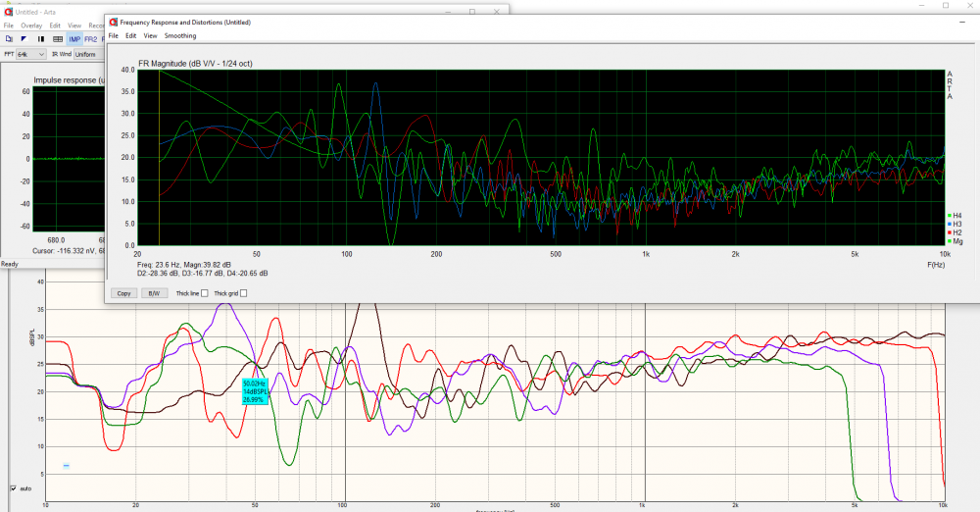Click the new file icon in Arta toolbar
The image size is (980, 512).
[x=9, y=38]
